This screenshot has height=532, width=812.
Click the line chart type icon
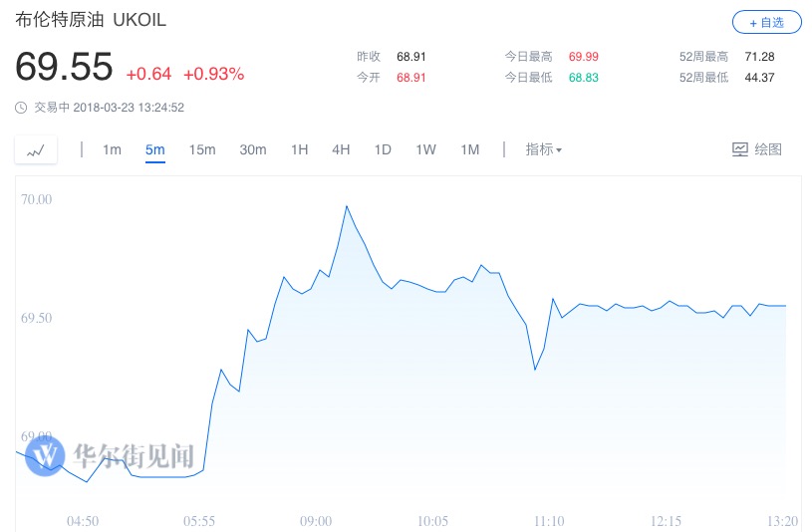point(36,150)
